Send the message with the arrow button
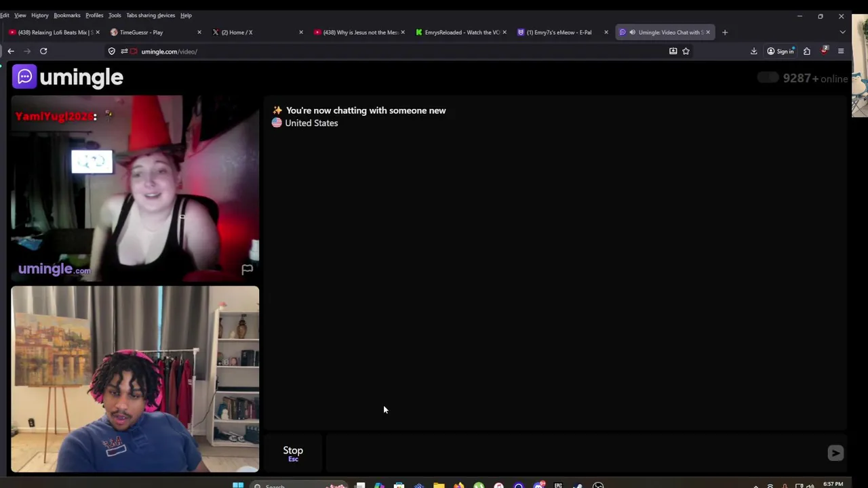This screenshot has width=868, height=488. coord(835,453)
